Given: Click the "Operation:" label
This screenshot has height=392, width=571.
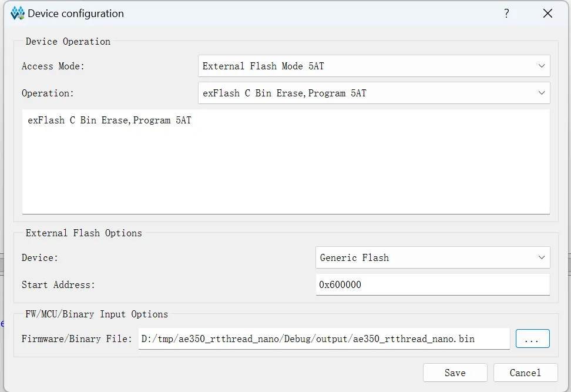Looking at the screenshot, I should (x=48, y=93).
